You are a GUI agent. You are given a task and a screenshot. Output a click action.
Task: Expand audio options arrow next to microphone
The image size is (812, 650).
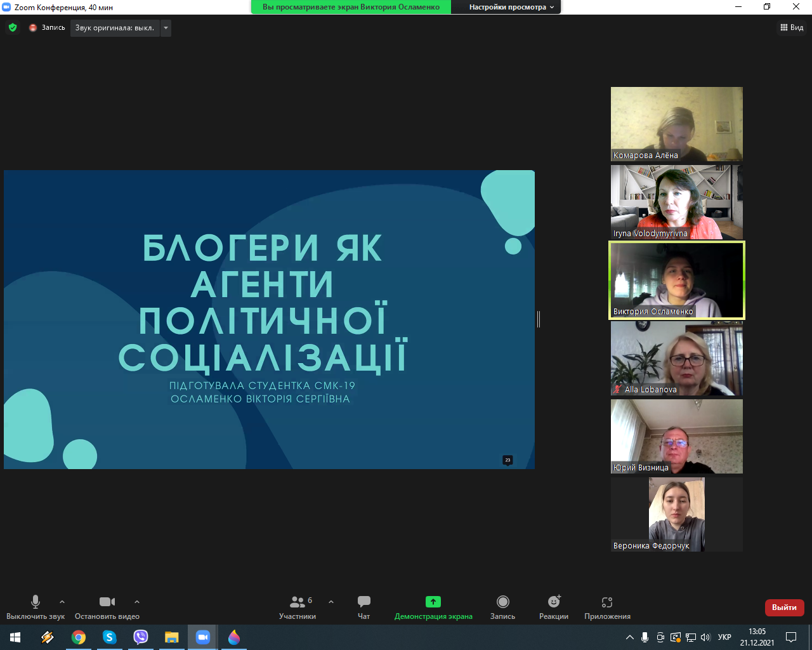coord(62,602)
